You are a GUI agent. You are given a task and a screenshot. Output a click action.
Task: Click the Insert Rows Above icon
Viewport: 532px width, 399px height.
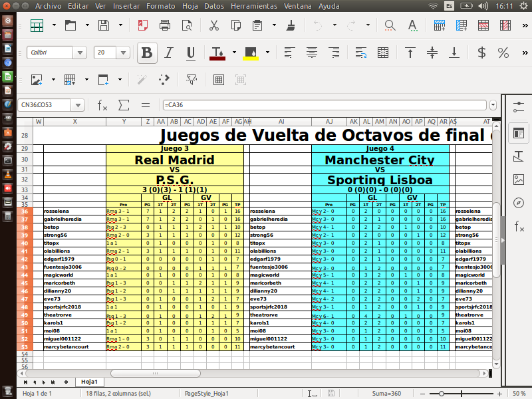coord(440,25)
